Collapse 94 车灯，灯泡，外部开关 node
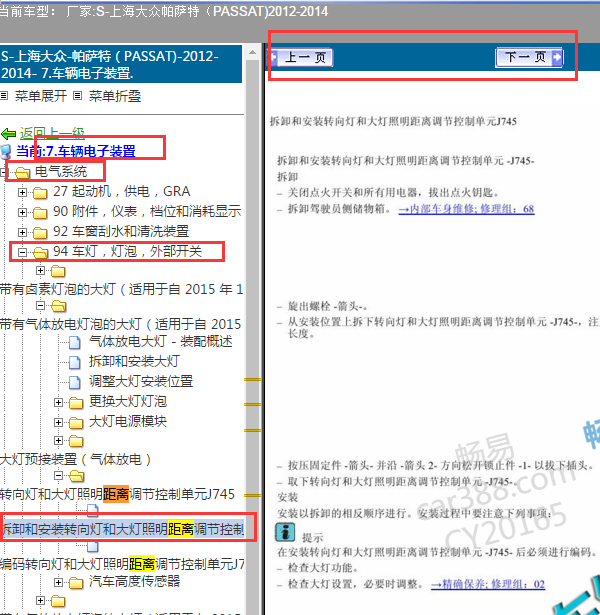The height and width of the screenshot is (615, 600). click(x=22, y=252)
